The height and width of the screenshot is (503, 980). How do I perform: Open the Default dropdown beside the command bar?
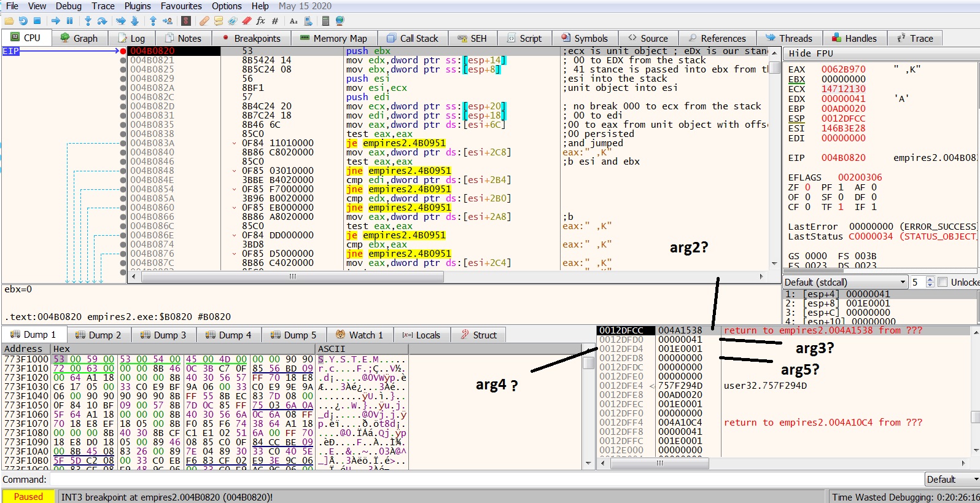tap(952, 479)
